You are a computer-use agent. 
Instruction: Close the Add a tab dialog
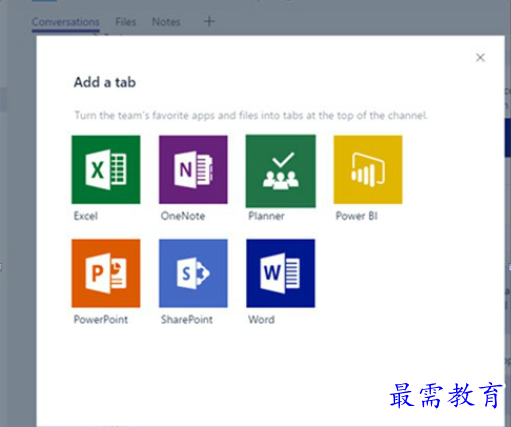pos(480,58)
